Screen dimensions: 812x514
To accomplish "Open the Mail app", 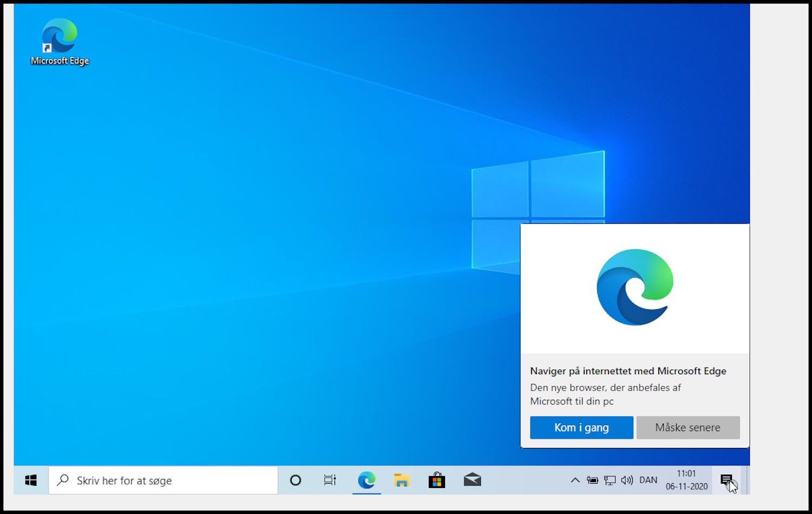I will click(x=472, y=480).
